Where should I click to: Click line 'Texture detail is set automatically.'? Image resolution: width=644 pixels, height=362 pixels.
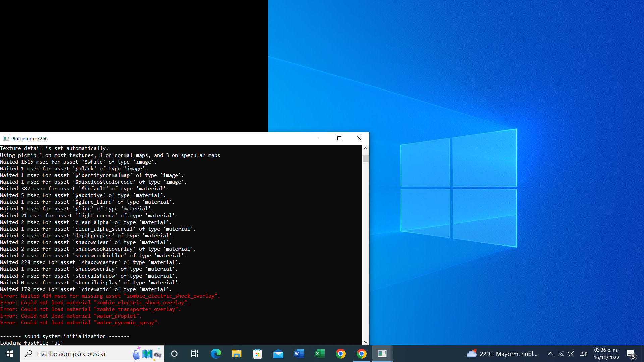pyautogui.click(x=54, y=148)
